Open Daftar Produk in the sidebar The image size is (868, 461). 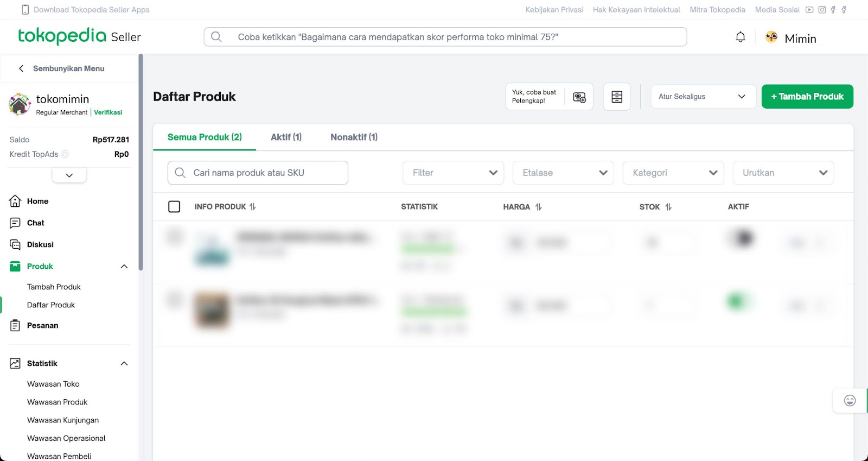(x=51, y=305)
